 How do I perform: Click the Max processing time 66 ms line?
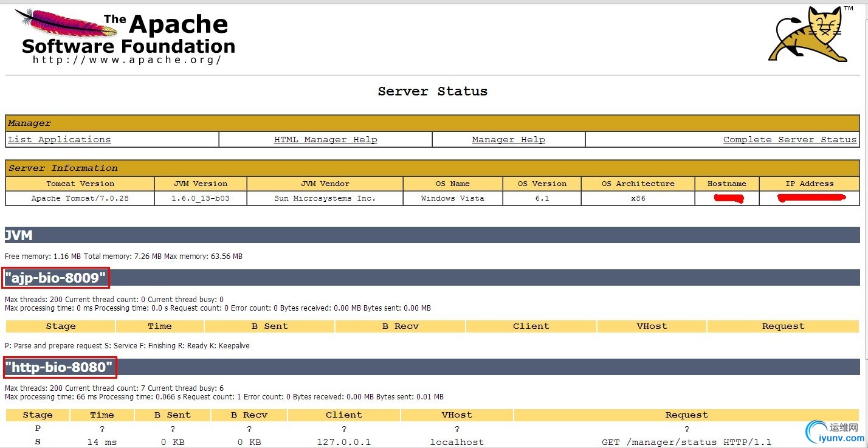pyautogui.click(x=224, y=397)
